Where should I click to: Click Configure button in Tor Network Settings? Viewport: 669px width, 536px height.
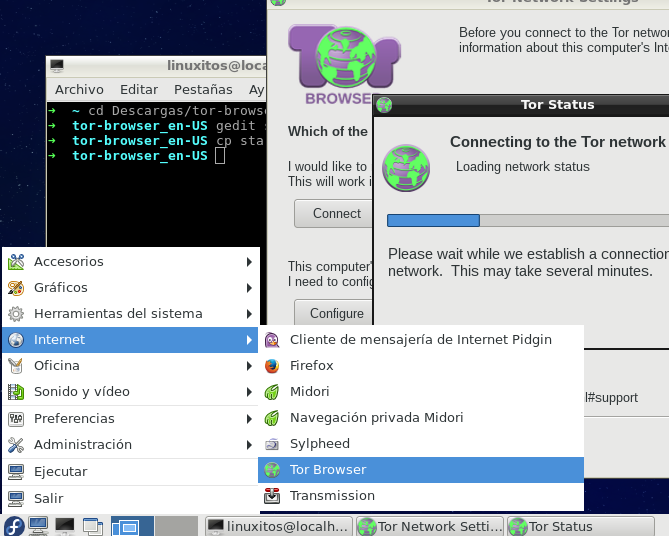pyautogui.click(x=334, y=313)
